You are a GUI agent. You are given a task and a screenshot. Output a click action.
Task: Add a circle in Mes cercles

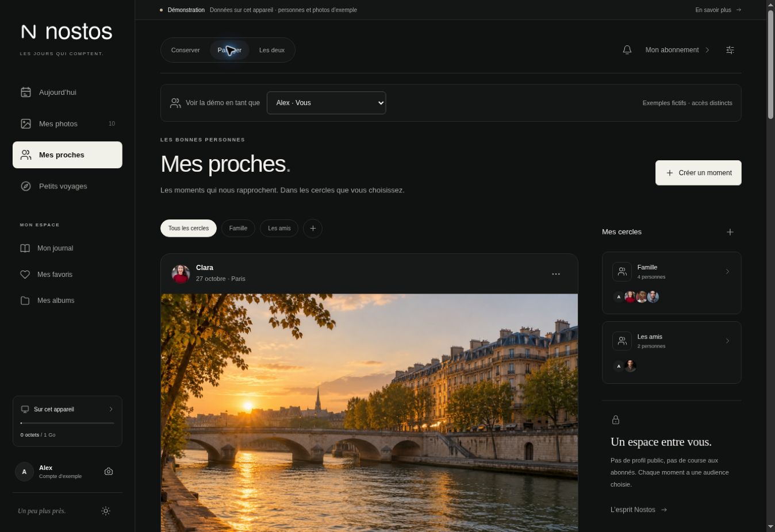(x=730, y=232)
